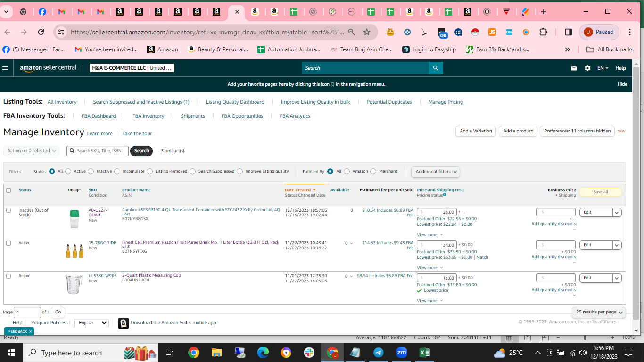Click the Save all button
Screen dimensions: 644x362
point(601,192)
